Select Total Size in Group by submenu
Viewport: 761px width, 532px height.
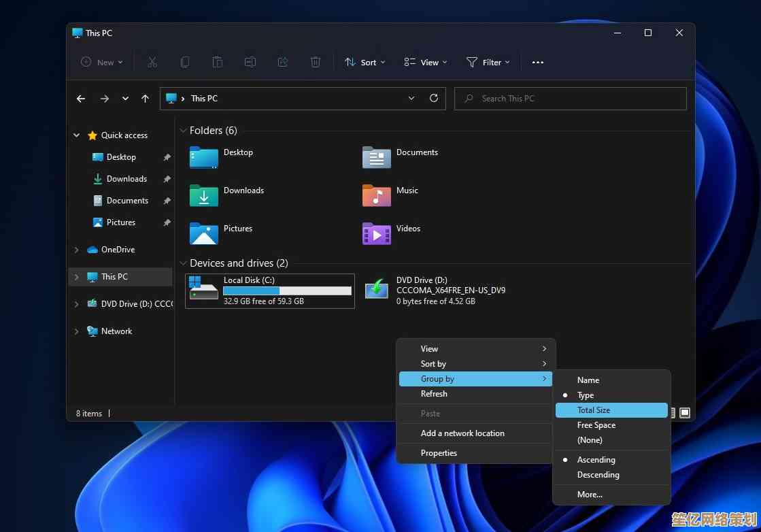(x=594, y=410)
